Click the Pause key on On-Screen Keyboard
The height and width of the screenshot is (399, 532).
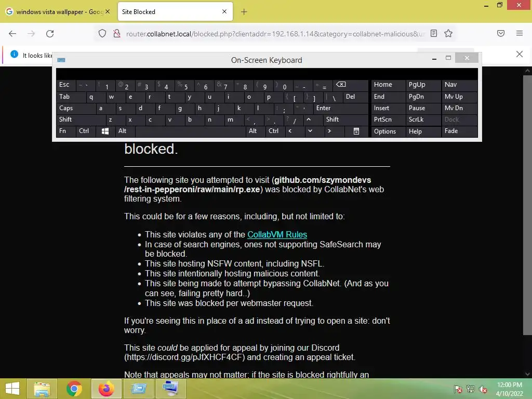(x=423, y=108)
